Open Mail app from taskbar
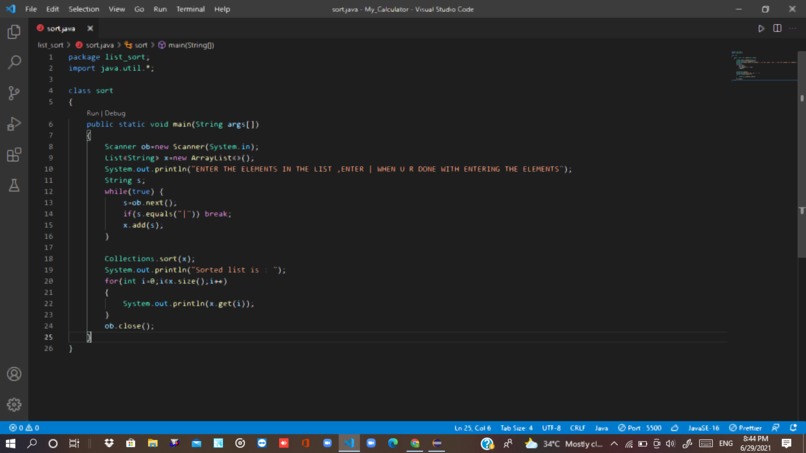The width and height of the screenshot is (806, 453). (x=196, y=443)
